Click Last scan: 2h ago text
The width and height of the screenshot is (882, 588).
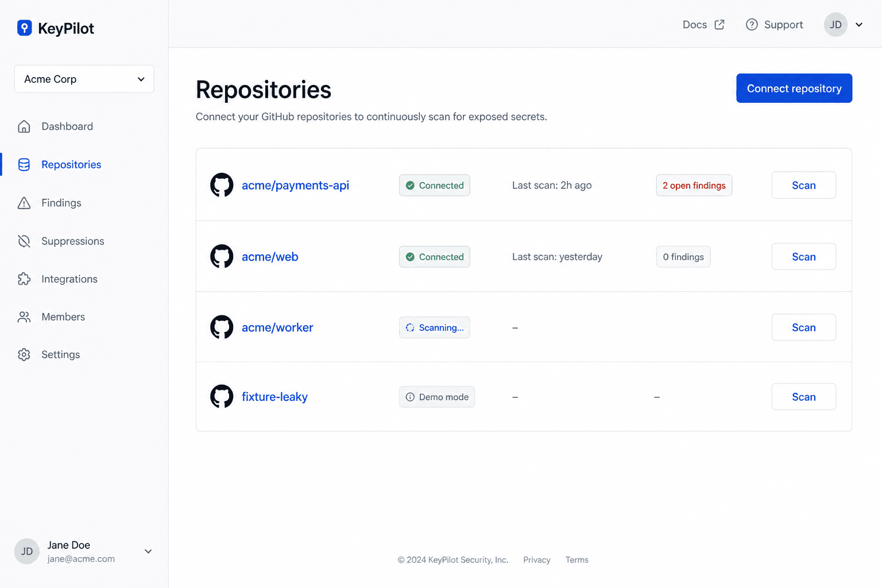tap(552, 185)
